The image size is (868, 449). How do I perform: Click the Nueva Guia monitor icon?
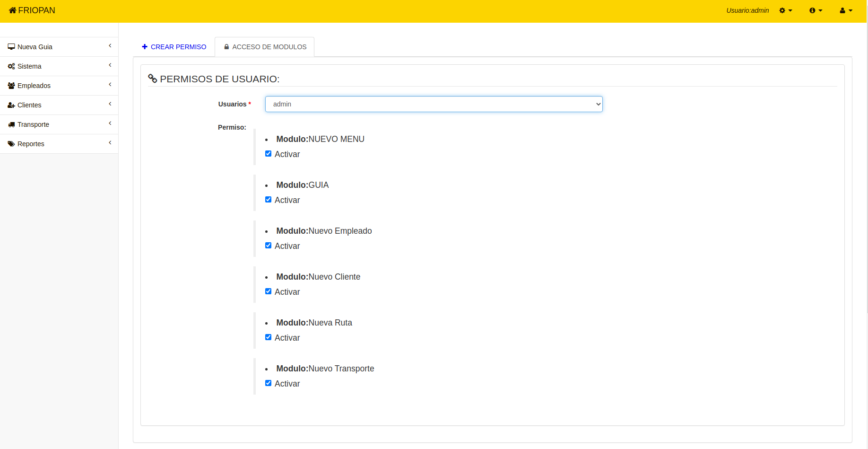[x=11, y=47]
